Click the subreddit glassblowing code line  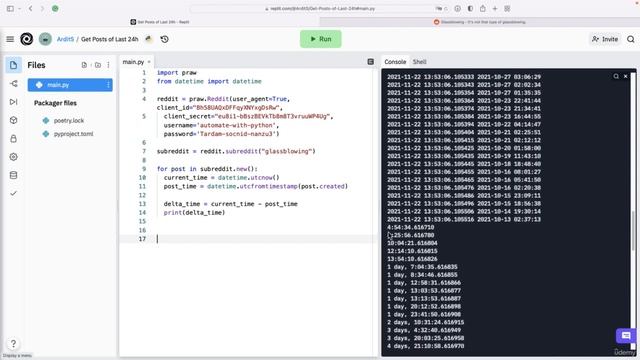tap(236, 151)
